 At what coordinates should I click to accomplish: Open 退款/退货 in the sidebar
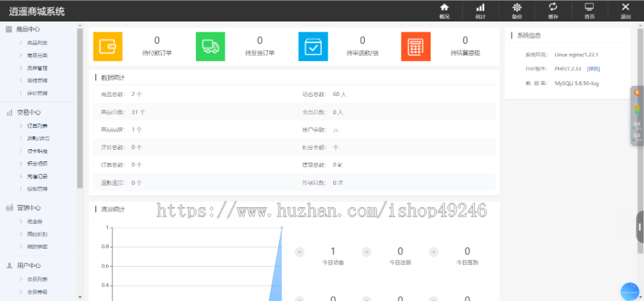click(x=38, y=138)
